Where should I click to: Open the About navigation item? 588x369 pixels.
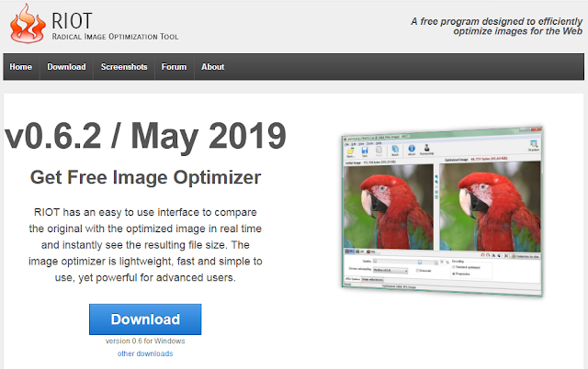click(212, 67)
